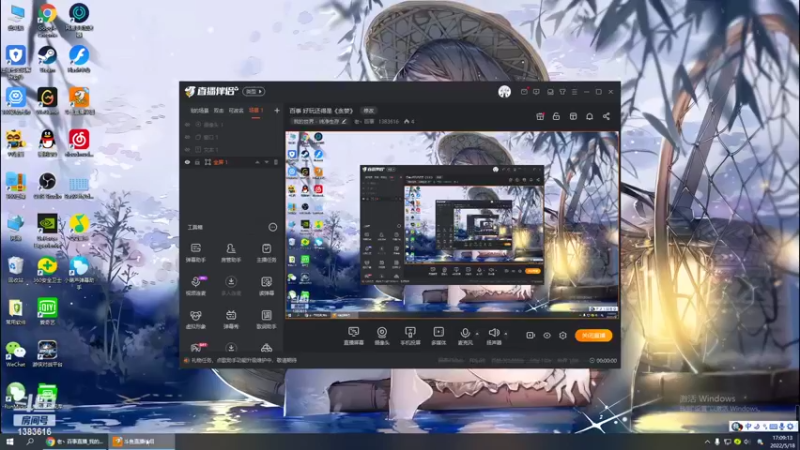Screen dimensions: 800x450
Task: Open the lyrics assistant tool in toolbox
Action: click(x=266, y=319)
